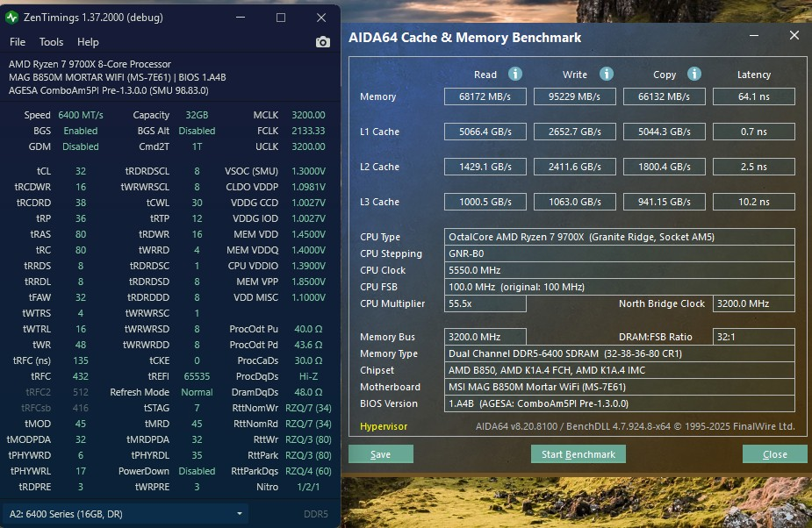Show info about the Copy column
Viewport: 812px width, 528px height.
tap(693, 74)
